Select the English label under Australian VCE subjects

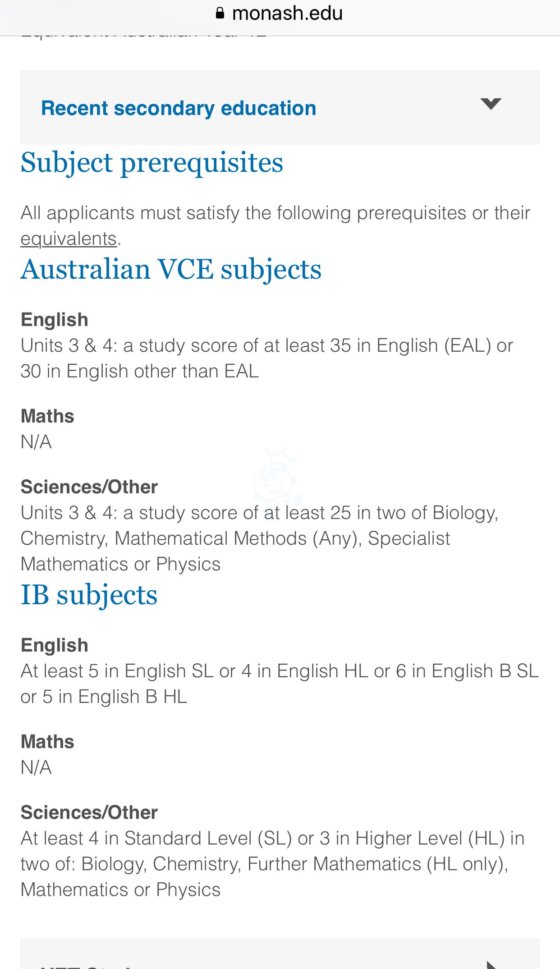coord(55,320)
